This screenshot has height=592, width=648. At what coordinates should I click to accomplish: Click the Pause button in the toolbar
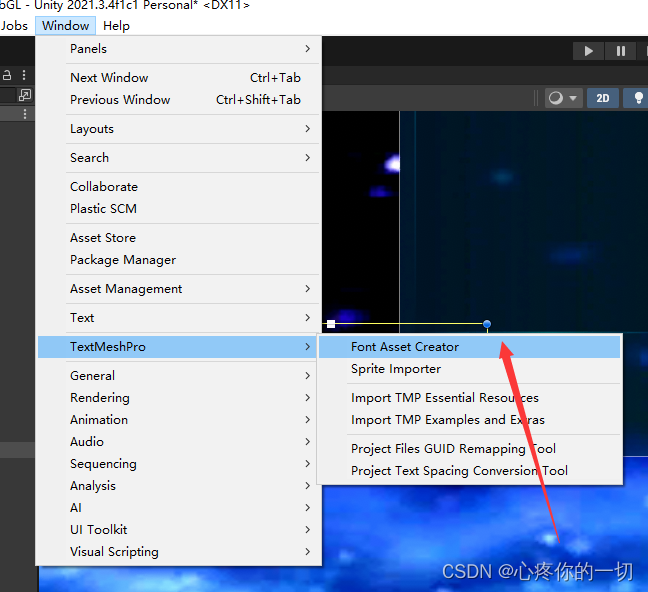(x=620, y=51)
